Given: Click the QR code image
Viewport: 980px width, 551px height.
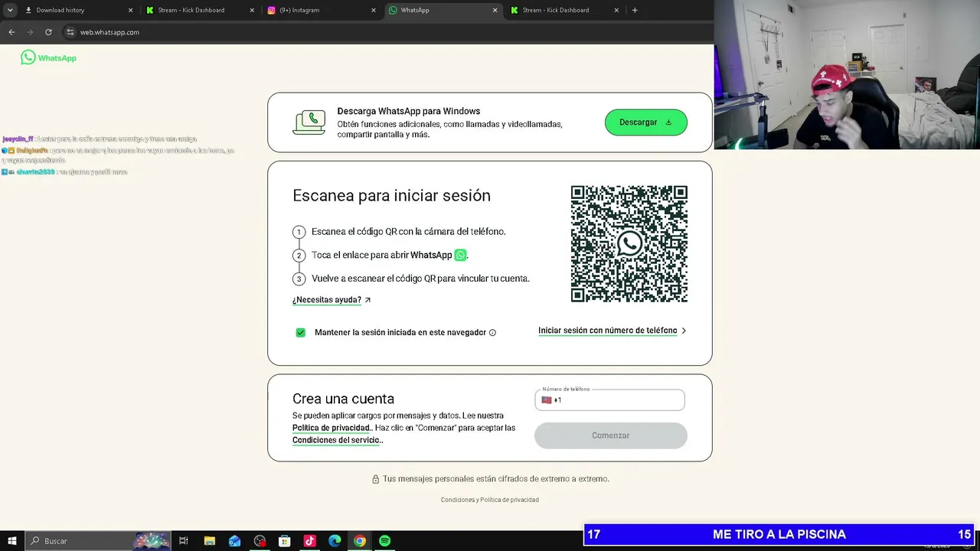Looking at the screenshot, I should [629, 244].
